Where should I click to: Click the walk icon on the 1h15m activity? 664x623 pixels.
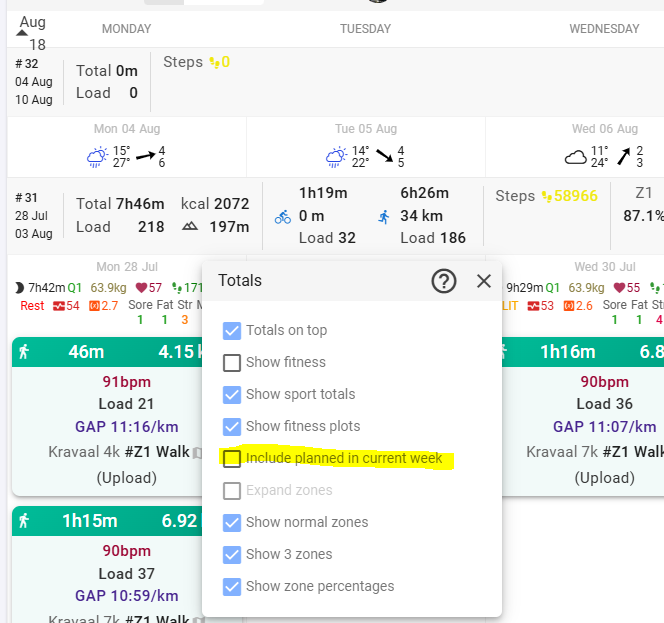pos(24,520)
